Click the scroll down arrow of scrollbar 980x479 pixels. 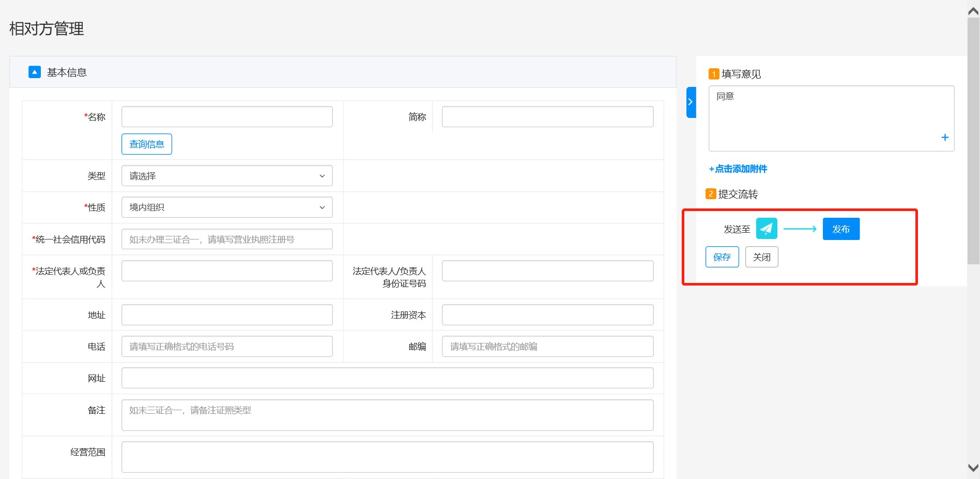point(973,468)
